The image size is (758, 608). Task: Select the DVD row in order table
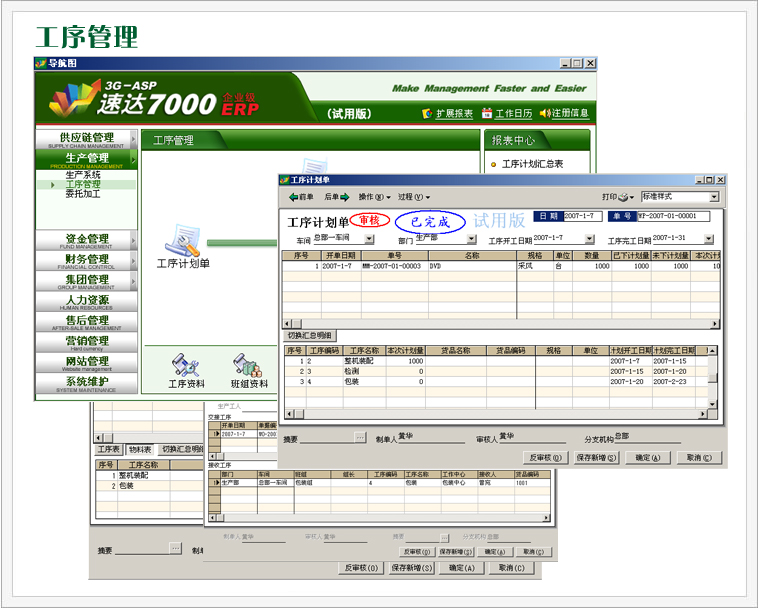click(501, 266)
